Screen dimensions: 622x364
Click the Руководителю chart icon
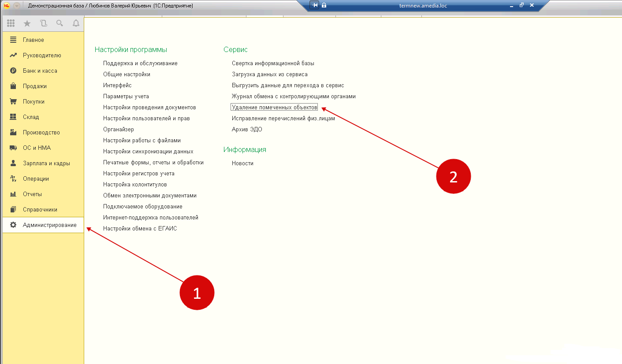click(13, 55)
